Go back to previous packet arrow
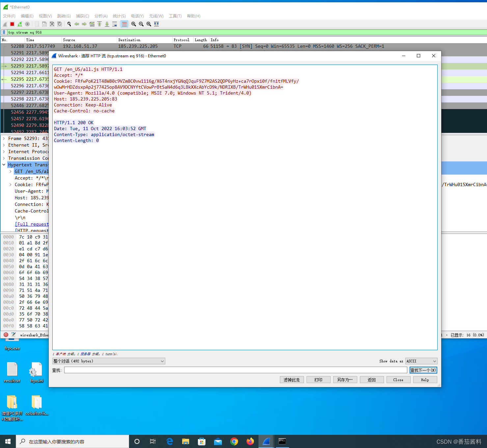Image resolution: width=487 pixels, height=448 pixels. 77,24
